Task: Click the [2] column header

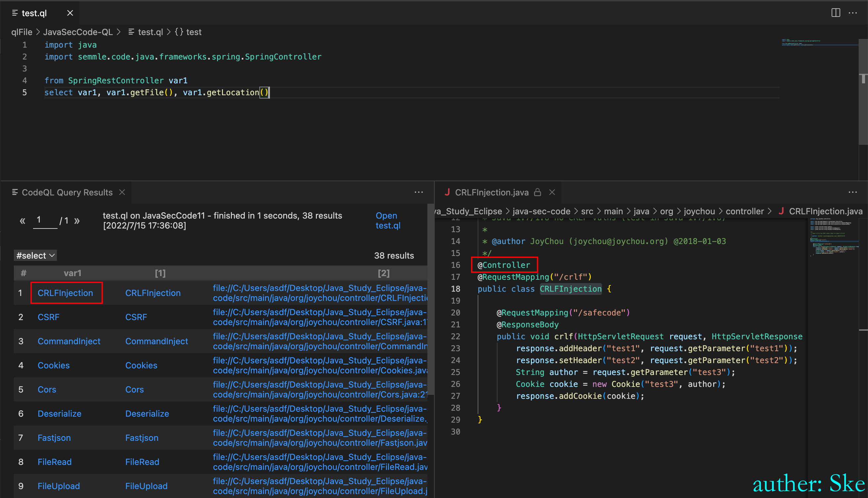Action: (x=383, y=273)
